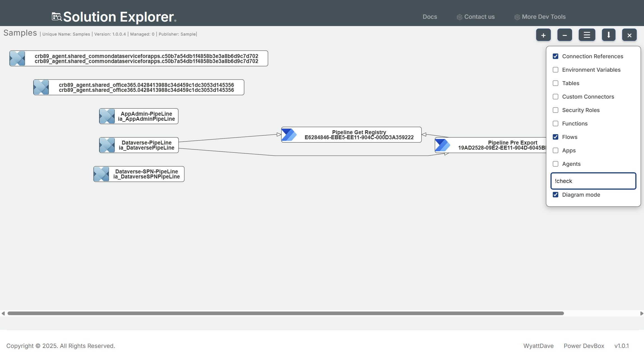Click the Pipeline Get Registry flow icon

[289, 135]
